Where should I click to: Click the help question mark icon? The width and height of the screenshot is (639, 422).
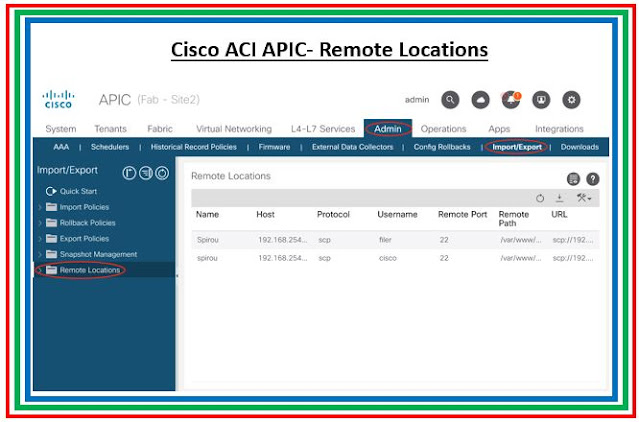coord(593,178)
